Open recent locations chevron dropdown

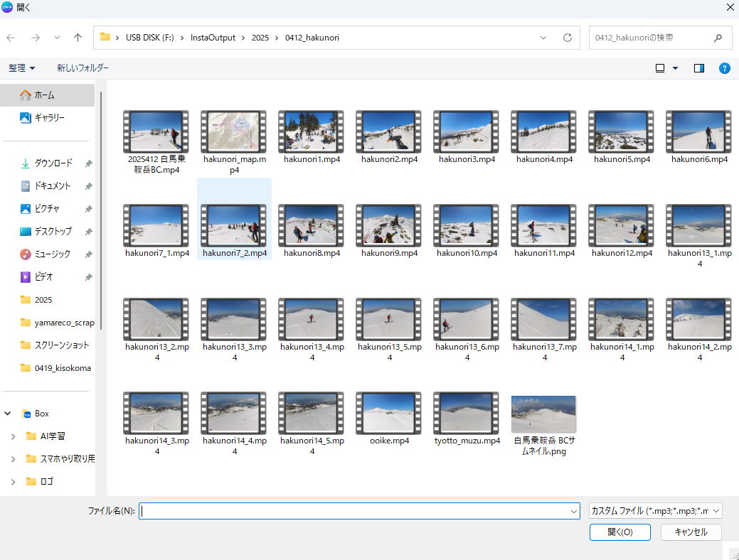[57, 38]
